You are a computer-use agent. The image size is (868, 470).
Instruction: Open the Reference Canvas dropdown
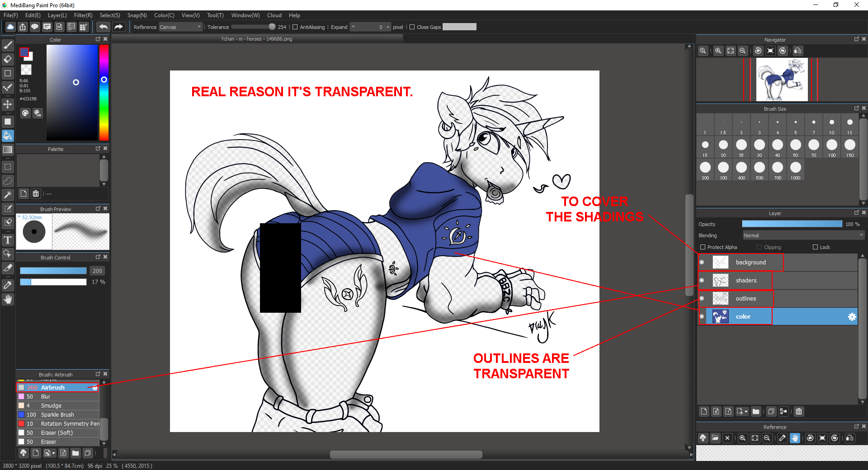[180, 27]
